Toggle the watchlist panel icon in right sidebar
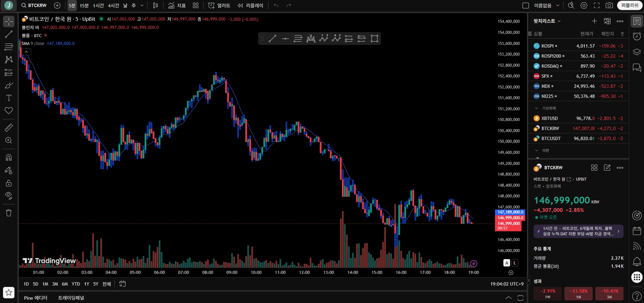 pyautogui.click(x=637, y=21)
